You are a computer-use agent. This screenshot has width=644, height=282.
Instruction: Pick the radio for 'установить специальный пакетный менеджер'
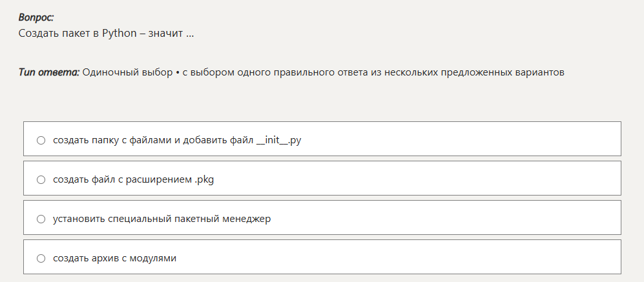pos(41,219)
